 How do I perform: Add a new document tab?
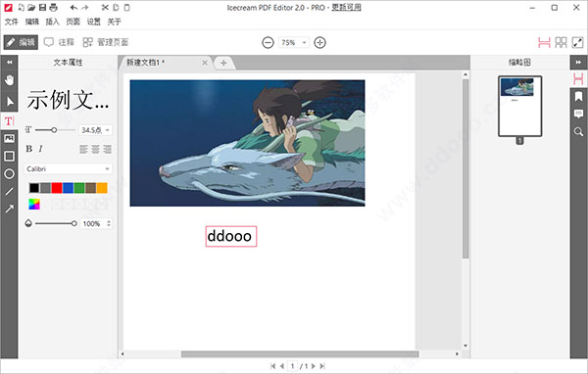coord(223,63)
